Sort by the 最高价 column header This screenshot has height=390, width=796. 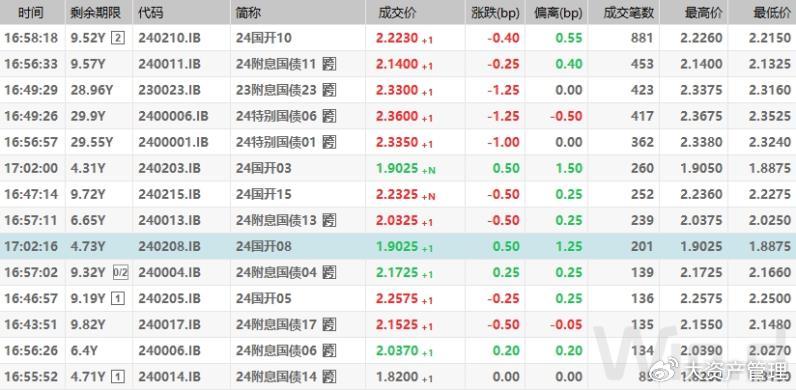(704, 13)
